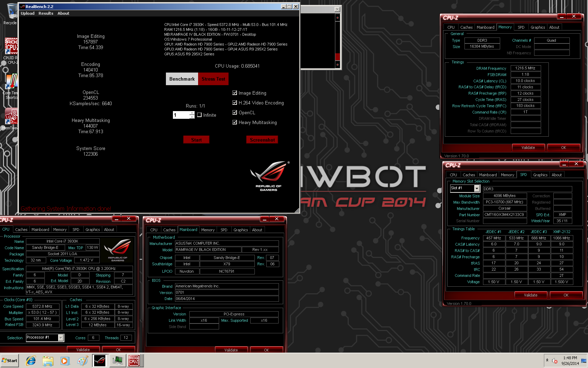588x368 pixels.
Task: Show hidden tray icons arrow
Action: point(547,360)
